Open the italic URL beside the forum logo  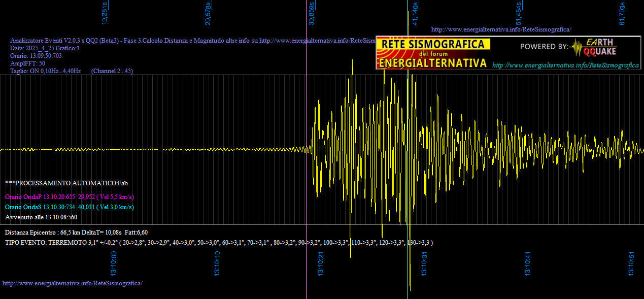pos(565,65)
